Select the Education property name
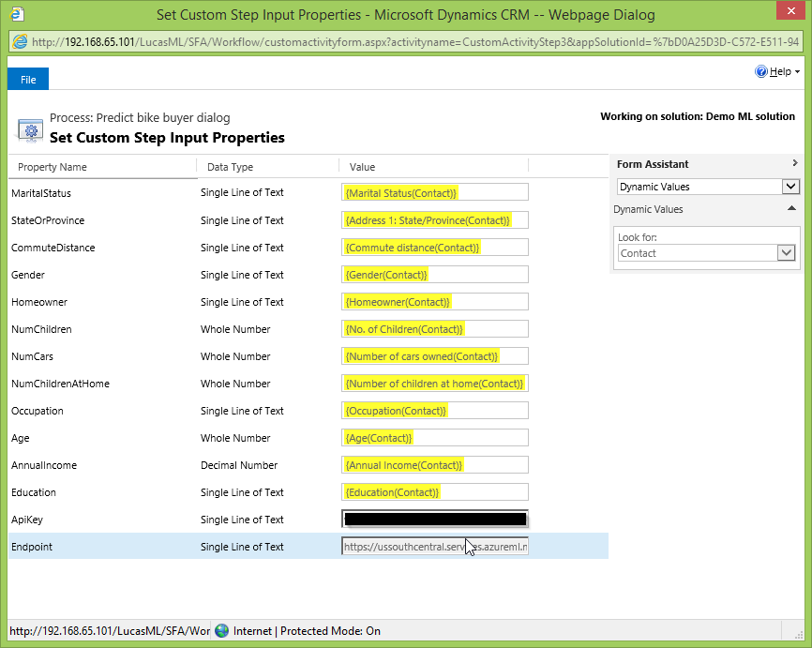 point(34,492)
